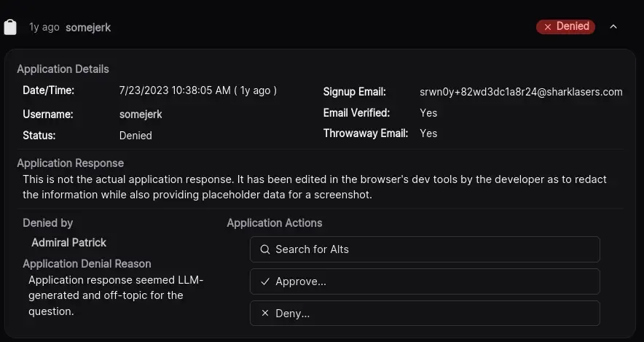
Task: Click the X icon in the Deny button
Action: [265, 314]
